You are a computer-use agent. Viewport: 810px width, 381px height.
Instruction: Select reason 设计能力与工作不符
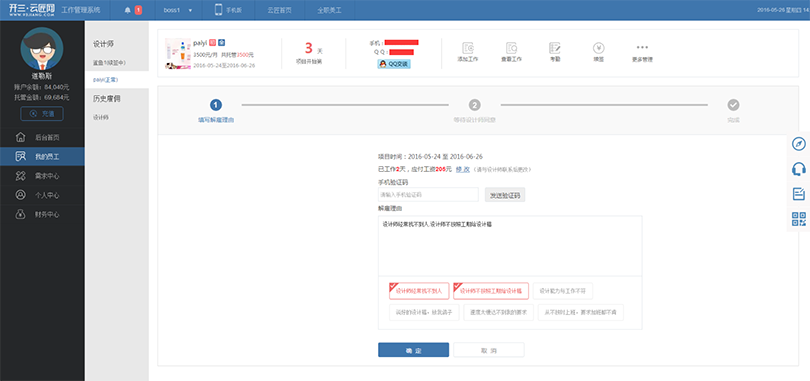tap(563, 291)
